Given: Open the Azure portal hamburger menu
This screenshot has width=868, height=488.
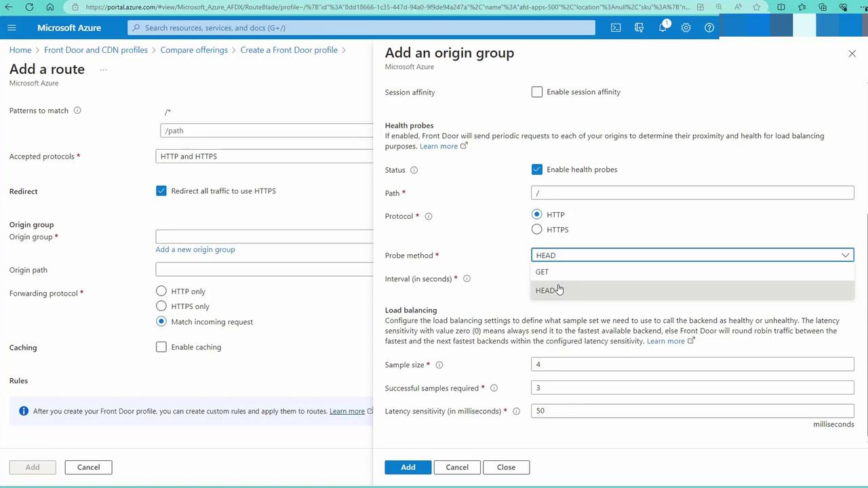Looking at the screenshot, I should 12,28.
